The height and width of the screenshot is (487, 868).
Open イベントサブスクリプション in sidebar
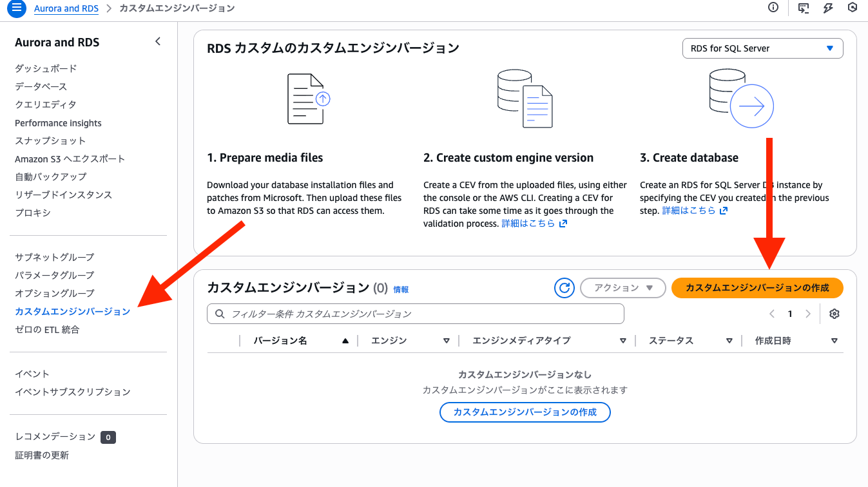point(73,392)
